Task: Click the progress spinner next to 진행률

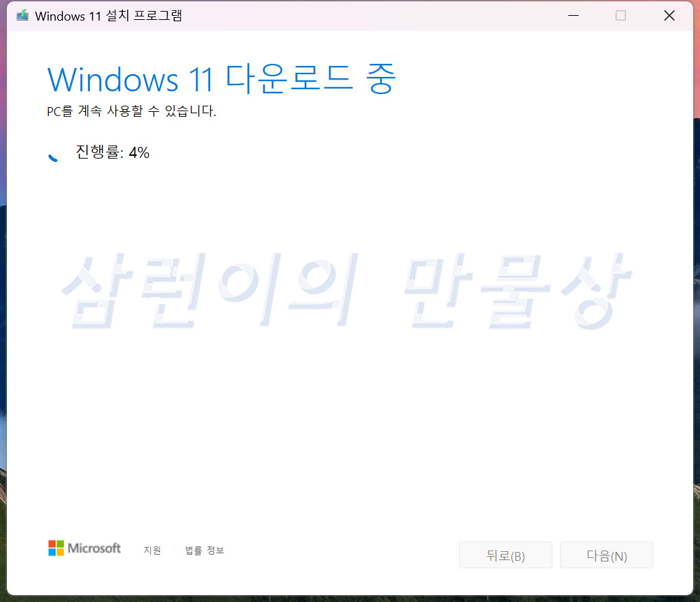Action: click(53, 157)
